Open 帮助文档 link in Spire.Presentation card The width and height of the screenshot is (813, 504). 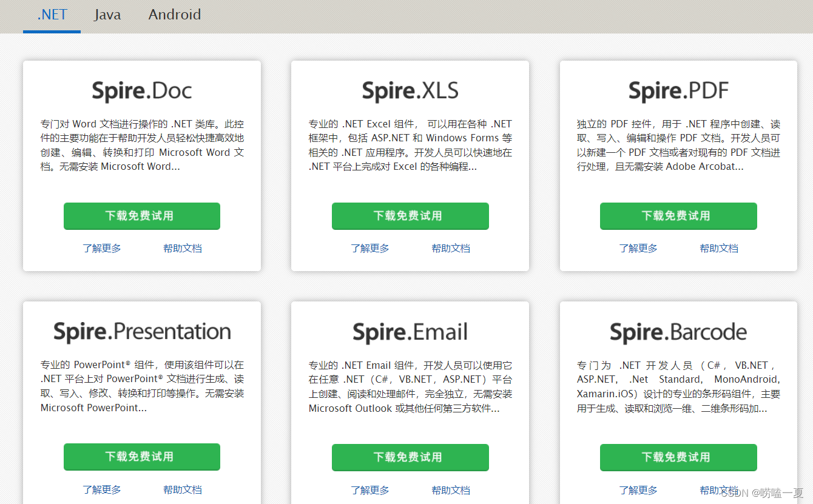[183, 489]
